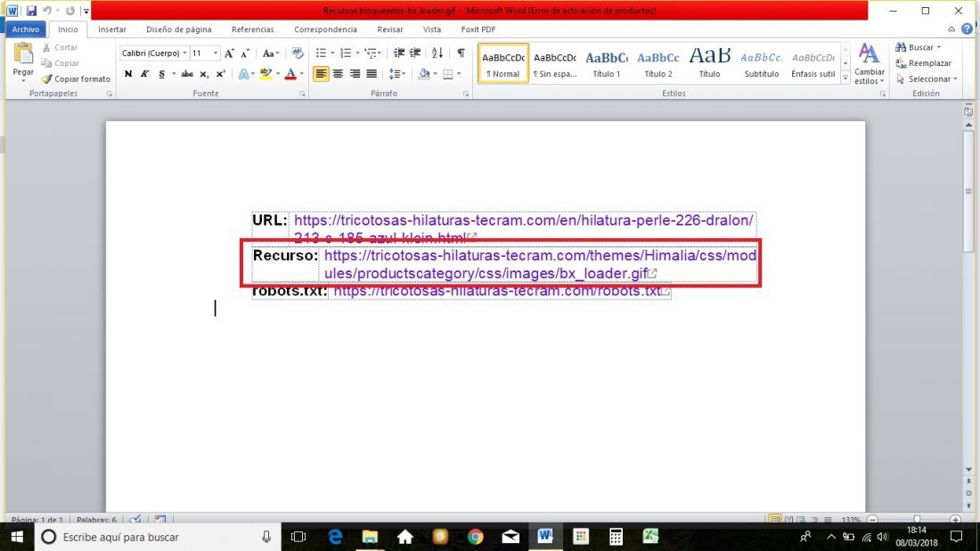This screenshot has width=980, height=551.
Task: Decrease paragraph indent
Action: (398, 53)
